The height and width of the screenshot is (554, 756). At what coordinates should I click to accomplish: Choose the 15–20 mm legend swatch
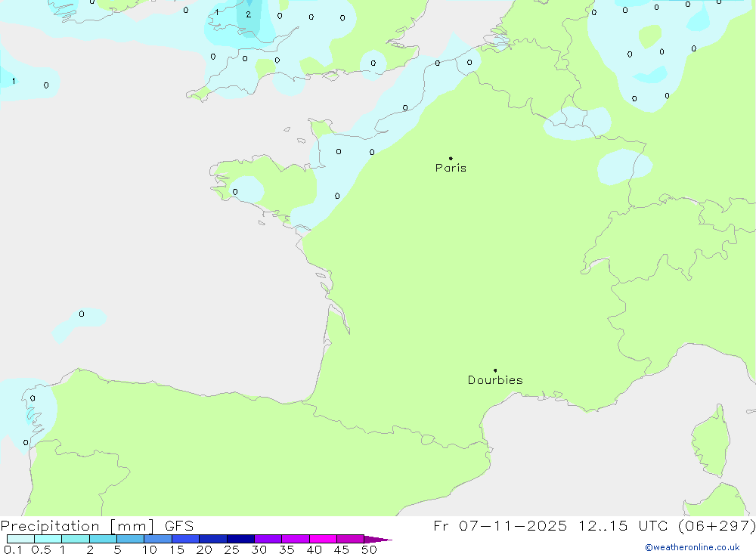pos(185,539)
